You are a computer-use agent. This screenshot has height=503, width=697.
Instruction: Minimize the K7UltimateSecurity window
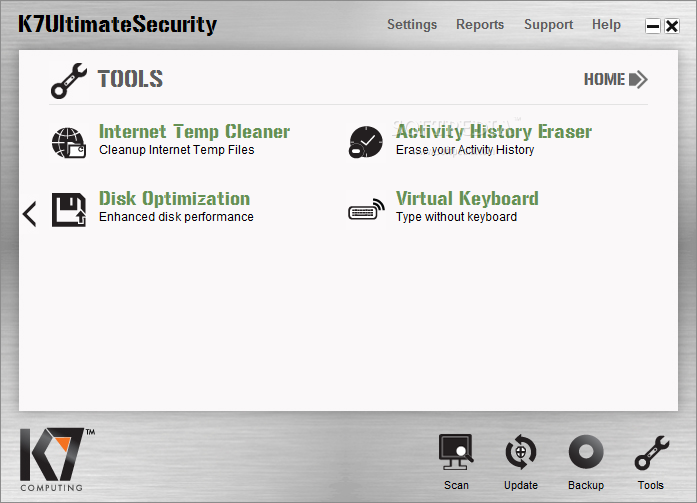pyautogui.click(x=653, y=26)
